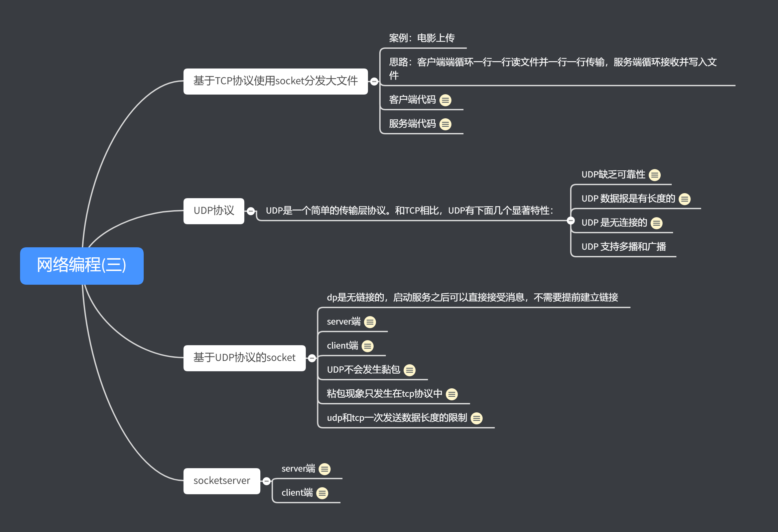Screen dimensions: 778x532
Task: Select the UDP 是无连接的 subtopic
Action: tap(614, 223)
